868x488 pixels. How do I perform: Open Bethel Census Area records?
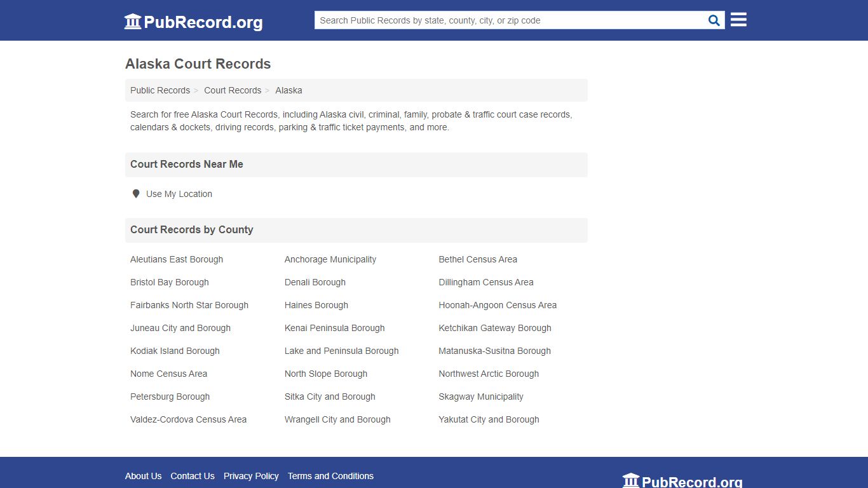pyautogui.click(x=478, y=259)
